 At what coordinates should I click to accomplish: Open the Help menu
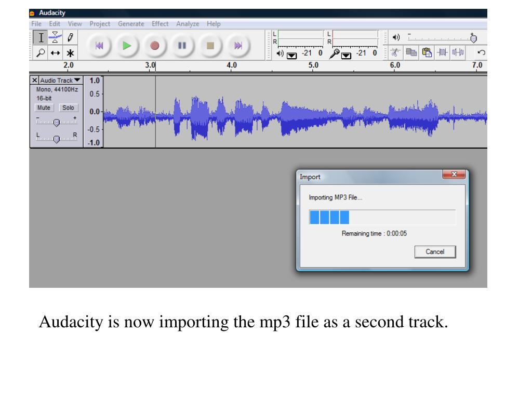tap(214, 24)
